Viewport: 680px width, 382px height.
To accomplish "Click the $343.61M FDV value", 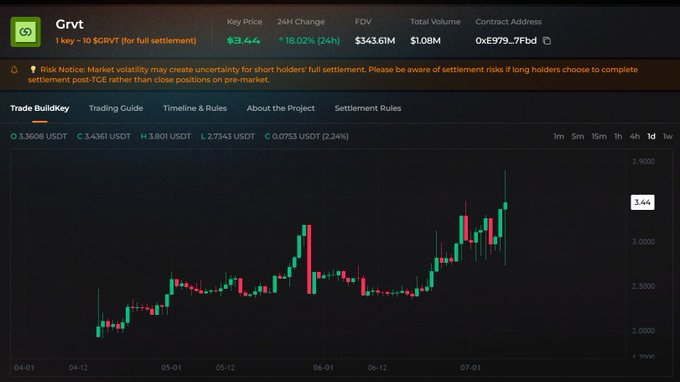I will tap(375, 41).
